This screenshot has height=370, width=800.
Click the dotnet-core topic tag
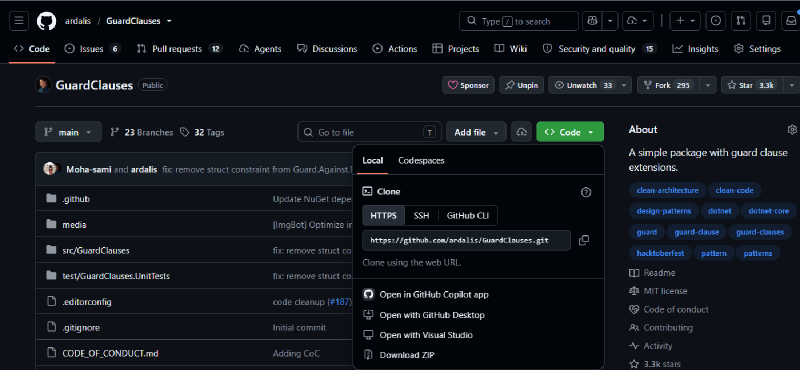768,211
